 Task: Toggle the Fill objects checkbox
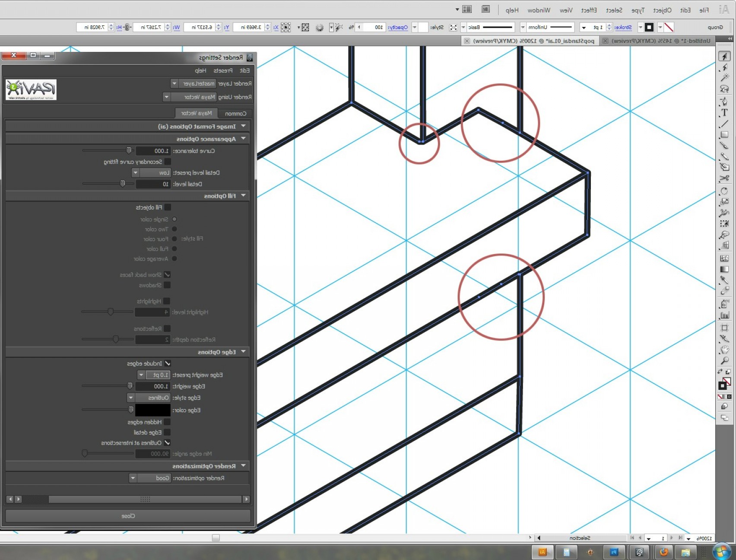[x=168, y=207]
